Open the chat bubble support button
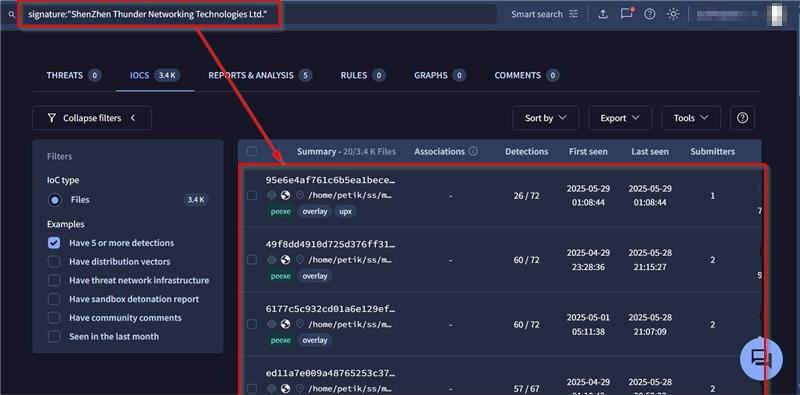The image size is (800, 395). (761, 359)
